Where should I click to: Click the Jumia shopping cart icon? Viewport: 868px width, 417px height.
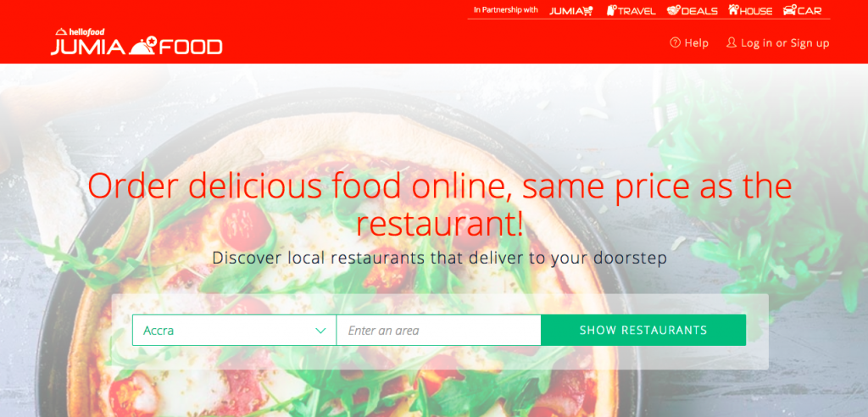pos(588,10)
